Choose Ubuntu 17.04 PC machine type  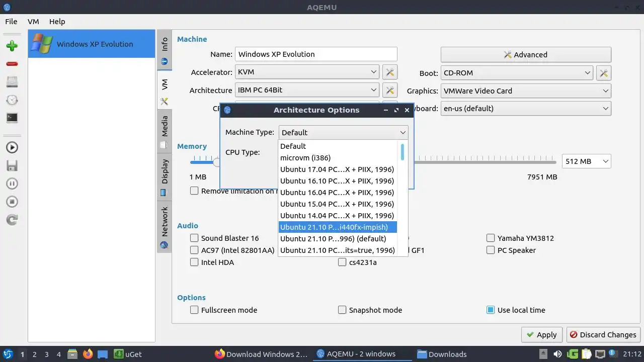coord(338,169)
